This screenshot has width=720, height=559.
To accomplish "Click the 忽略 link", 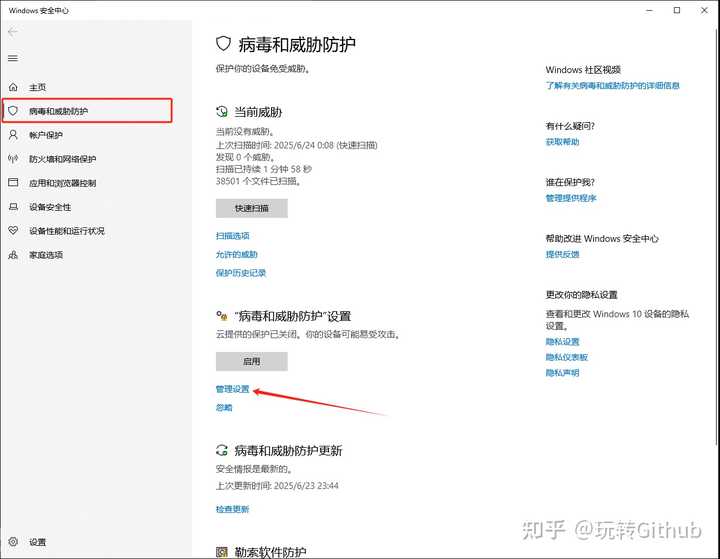I will [224, 407].
